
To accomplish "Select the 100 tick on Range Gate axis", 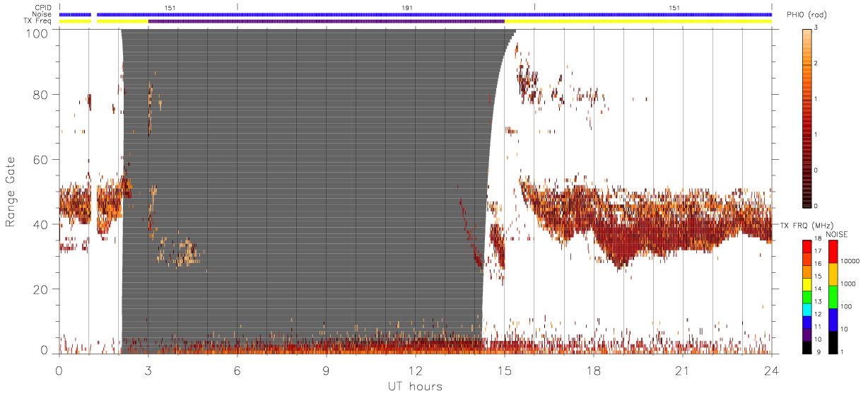I will 36,33.
